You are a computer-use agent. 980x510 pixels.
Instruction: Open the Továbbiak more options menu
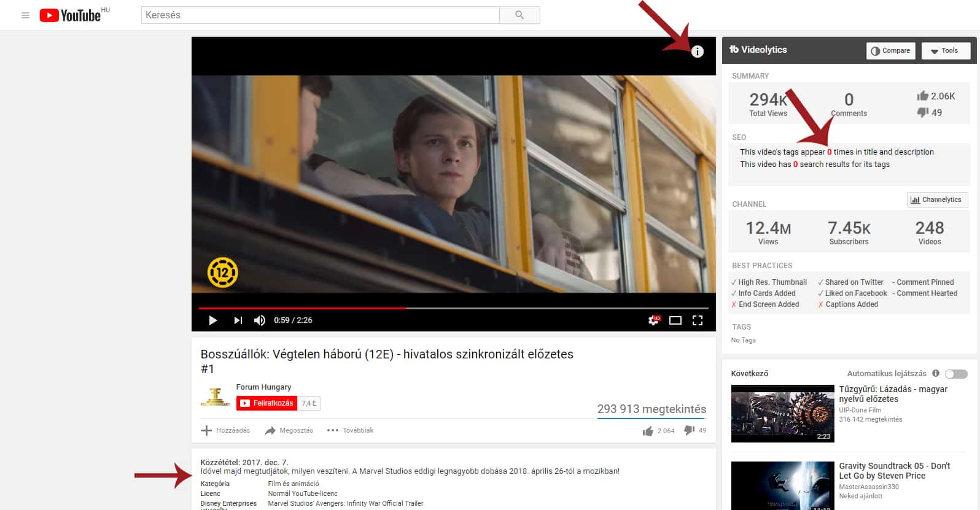point(350,430)
